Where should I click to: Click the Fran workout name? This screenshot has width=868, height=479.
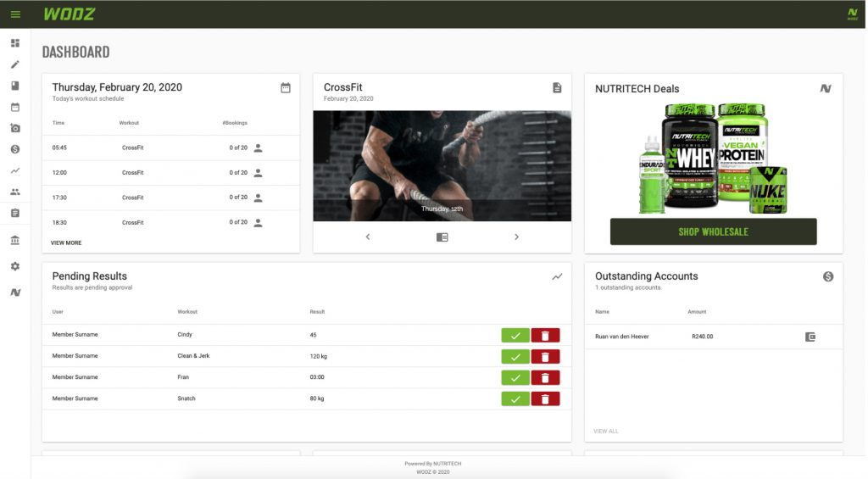click(183, 377)
